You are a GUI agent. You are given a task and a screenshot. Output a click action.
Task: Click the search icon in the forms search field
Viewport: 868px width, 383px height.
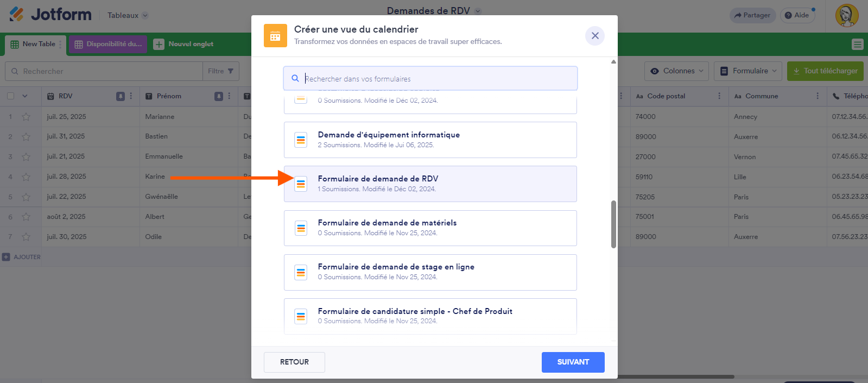tap(295, 78)
